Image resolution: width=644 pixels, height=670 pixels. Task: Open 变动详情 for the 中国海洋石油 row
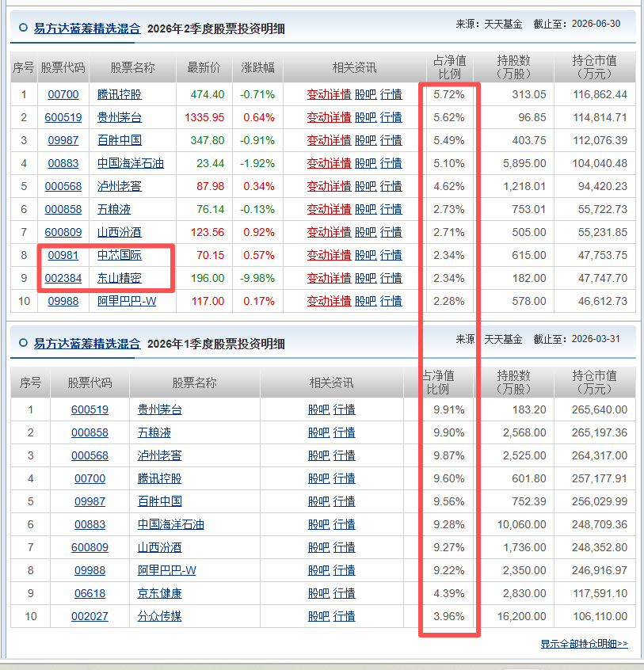point(329,164)
